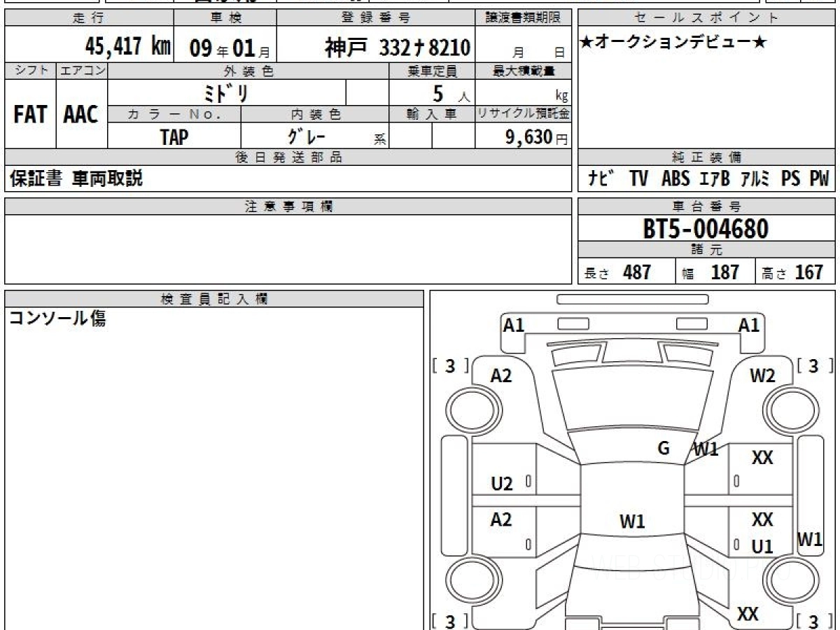Screen dimensions: 840x630
Task: Select the 09年01月 inspection date
Action: 225,48
